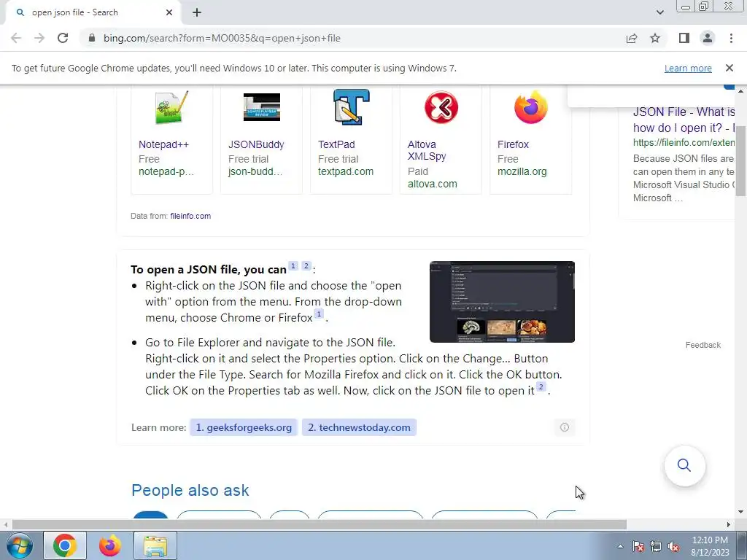Screen dimensions: 747x560
Task: Click the mozilla.org domain text
Action: [x=522, y=171]
